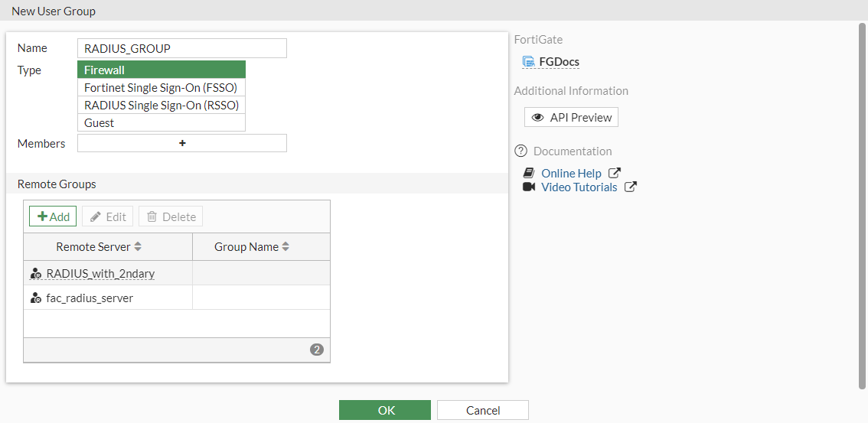Image resolution: width=868 pixels, height=423 pixels.
Task: Click the Video Tutorials camera icon
Action: coord(529,187)
